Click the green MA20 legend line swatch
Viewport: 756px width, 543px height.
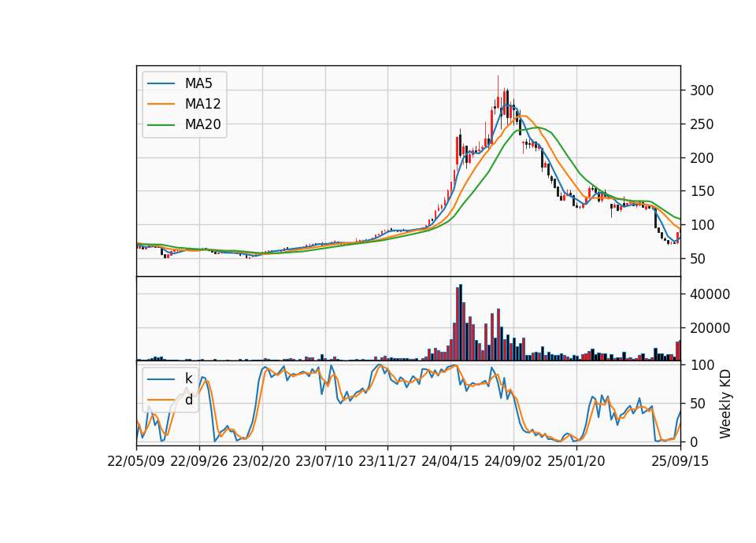[x=161, y=125]
